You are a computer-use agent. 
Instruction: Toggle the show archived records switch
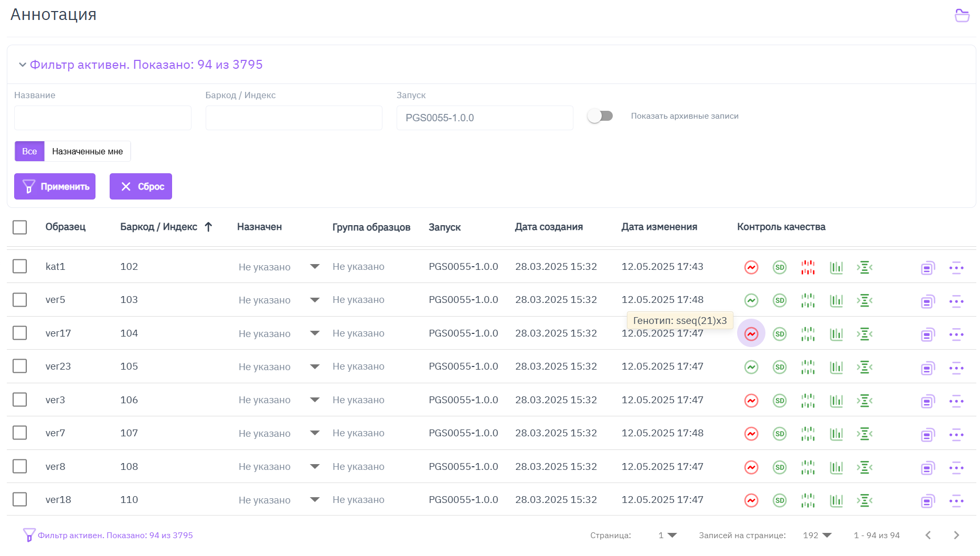(600, 116)
